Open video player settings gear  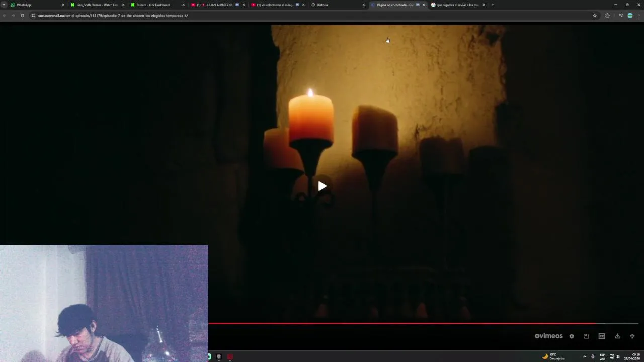point(572,336)
